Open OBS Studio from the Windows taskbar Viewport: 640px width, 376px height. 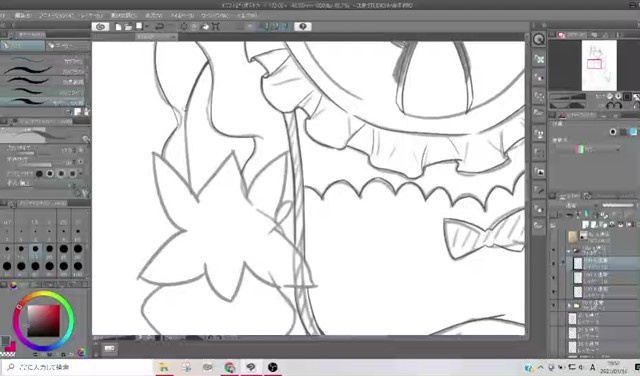tap(272, 367)
